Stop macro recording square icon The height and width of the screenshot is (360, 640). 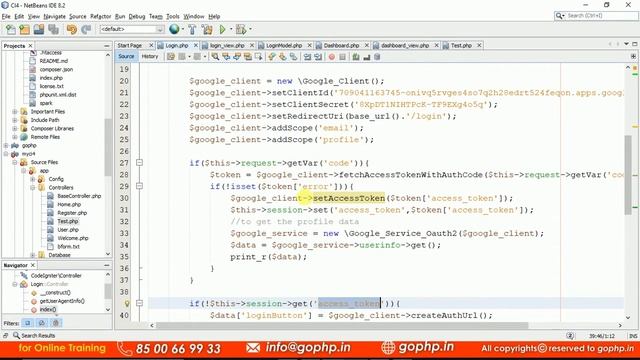(x=342, y=57)
